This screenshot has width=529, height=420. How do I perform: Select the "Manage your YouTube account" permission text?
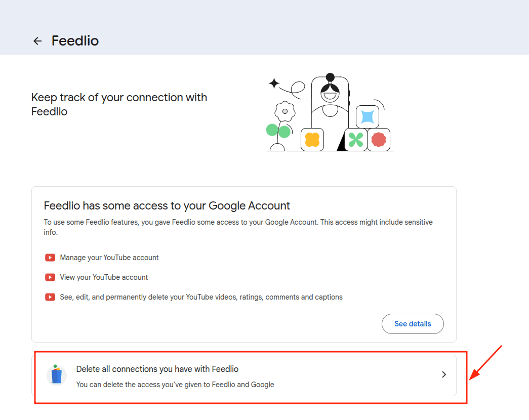[109, 258]
